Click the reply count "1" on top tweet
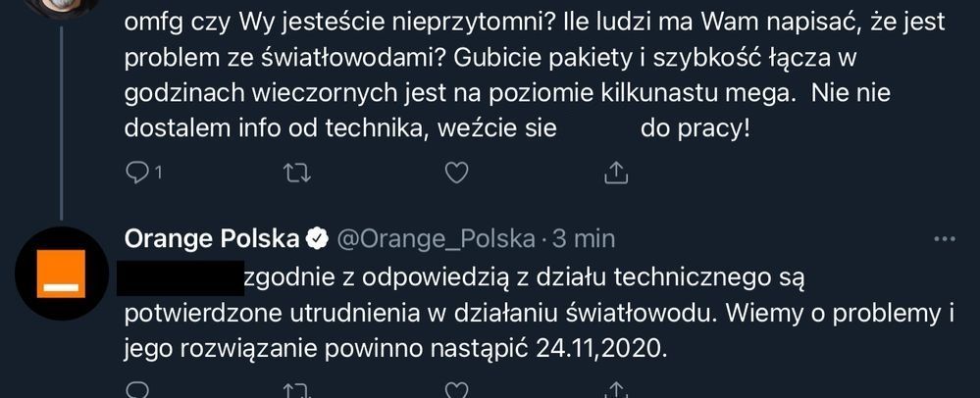 tap(157, 174)
